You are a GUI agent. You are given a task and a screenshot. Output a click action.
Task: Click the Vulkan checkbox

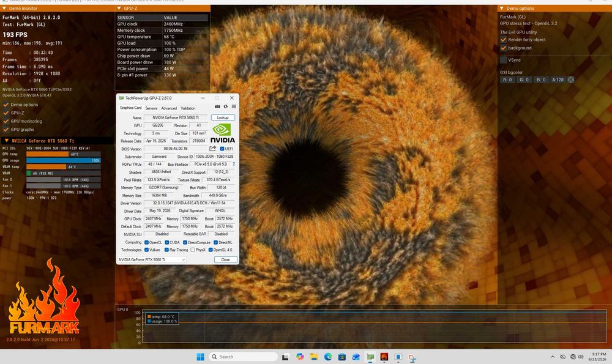[x=146, y=250]
